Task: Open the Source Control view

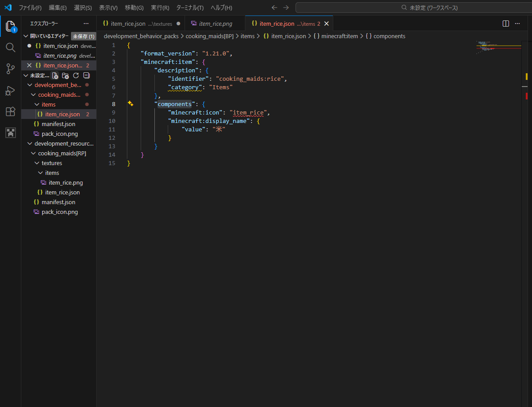Action: pos(10,69)
